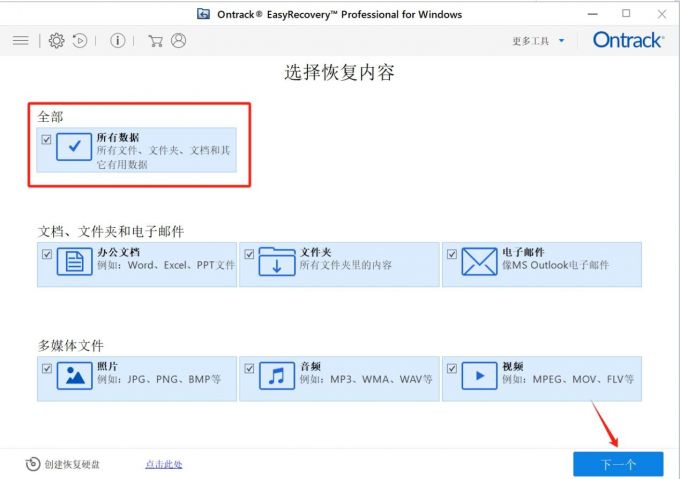Minimize the EasyRecovery window
This screenshot has width=680, height=479.
click(x=592, y=14)
